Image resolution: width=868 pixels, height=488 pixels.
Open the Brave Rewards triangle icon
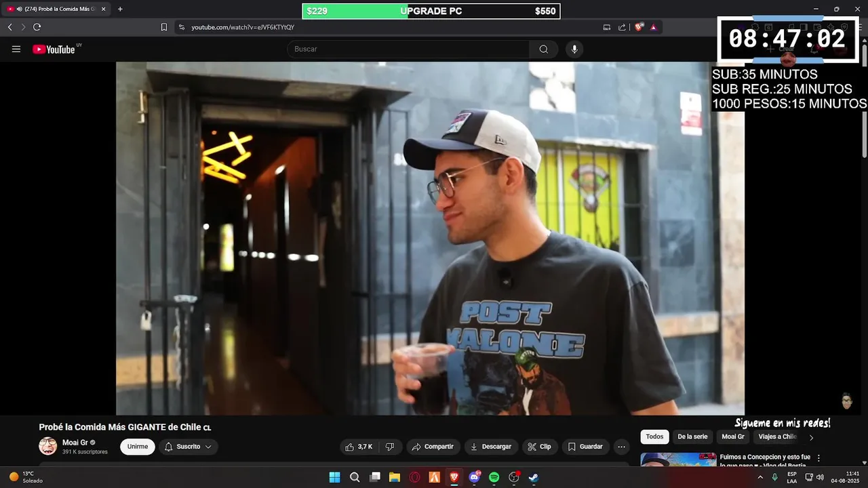(x=654, y=27)
